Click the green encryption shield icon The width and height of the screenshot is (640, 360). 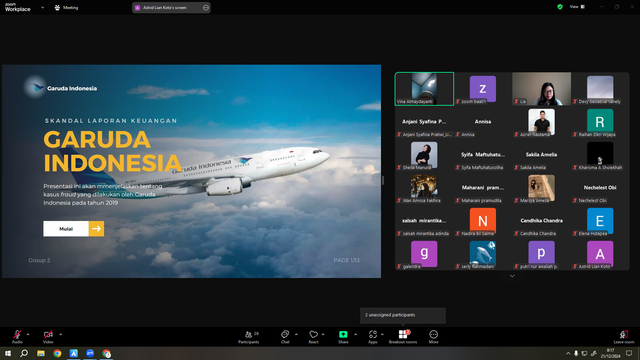coord(560,7)
